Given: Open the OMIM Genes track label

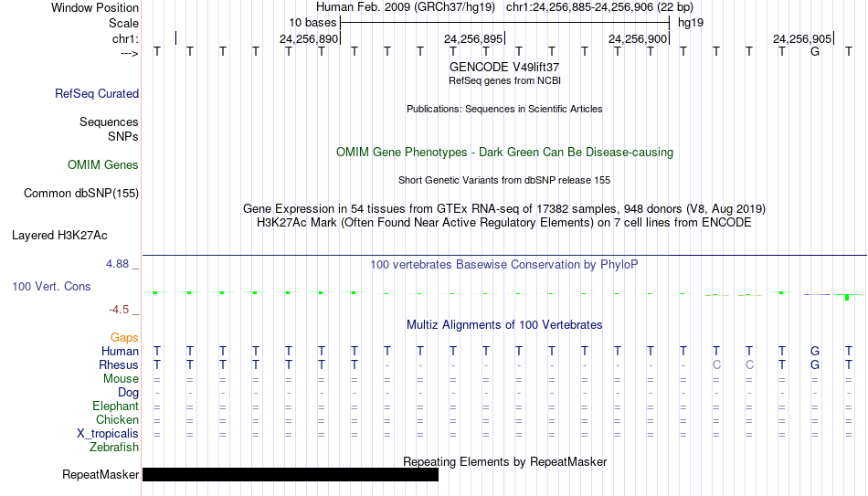Looking at the screenshot, I should pos(103,165).
